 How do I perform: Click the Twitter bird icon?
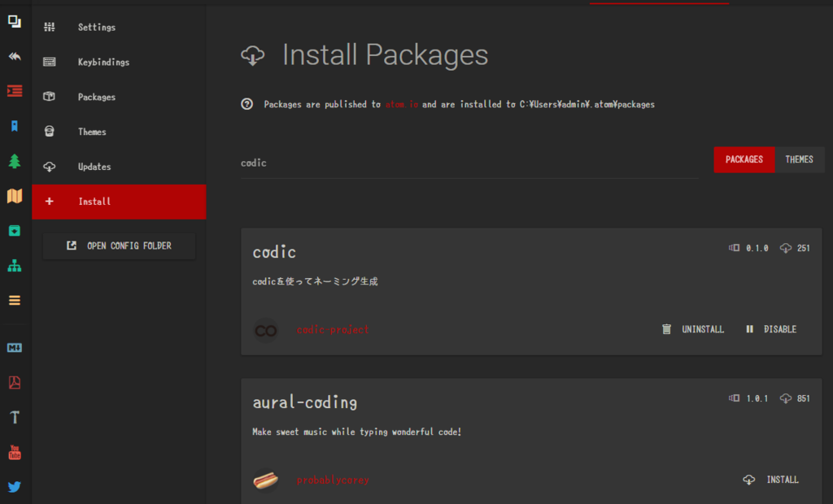point(15,488)
